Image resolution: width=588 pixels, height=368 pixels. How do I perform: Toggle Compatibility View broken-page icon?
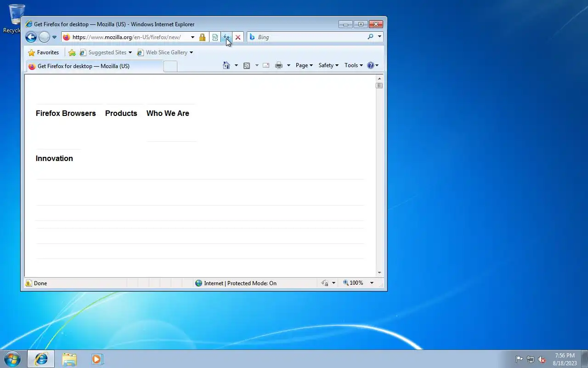click(215, 37)
